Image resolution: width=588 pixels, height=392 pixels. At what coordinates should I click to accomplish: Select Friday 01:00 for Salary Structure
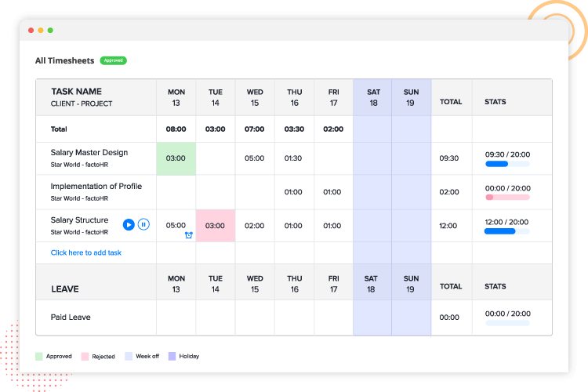pyautogui.click(x=332, y=226)
